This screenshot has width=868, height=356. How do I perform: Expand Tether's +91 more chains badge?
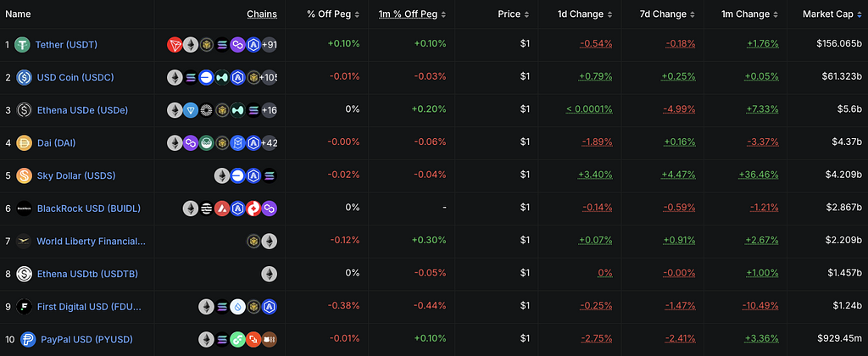pos(268,44)
